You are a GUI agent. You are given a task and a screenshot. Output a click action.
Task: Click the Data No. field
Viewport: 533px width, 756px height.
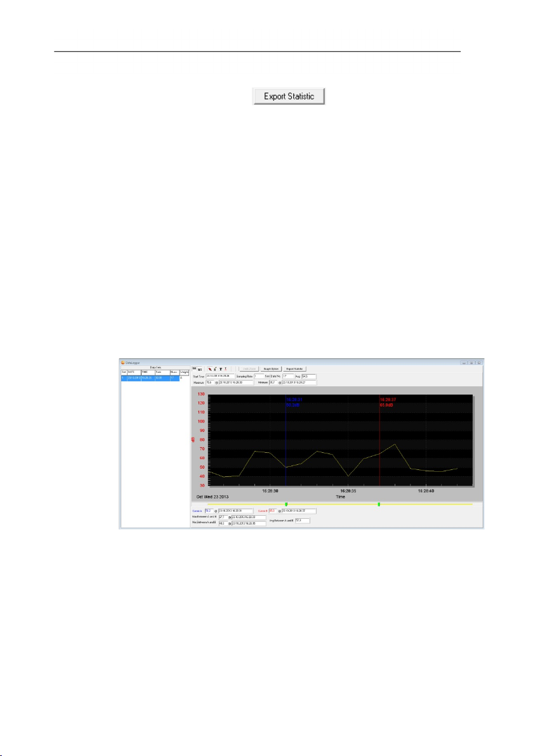click(288, 376)
